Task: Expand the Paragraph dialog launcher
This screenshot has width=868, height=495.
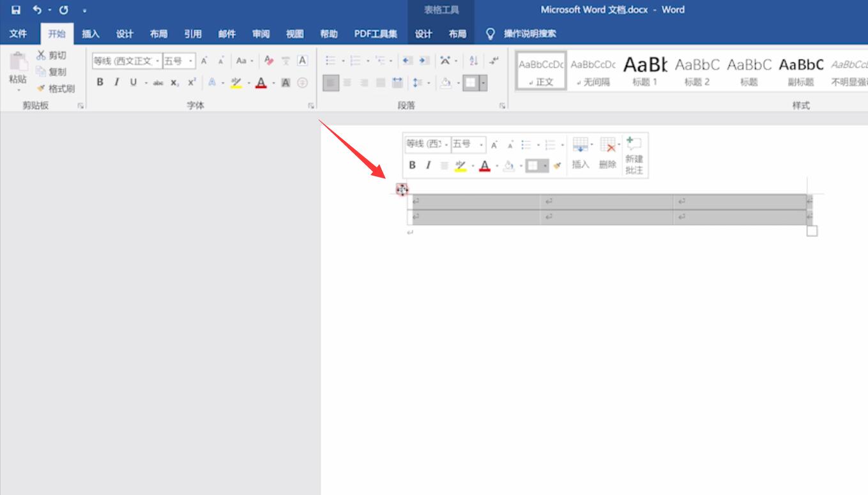Action: pos(503,106)
